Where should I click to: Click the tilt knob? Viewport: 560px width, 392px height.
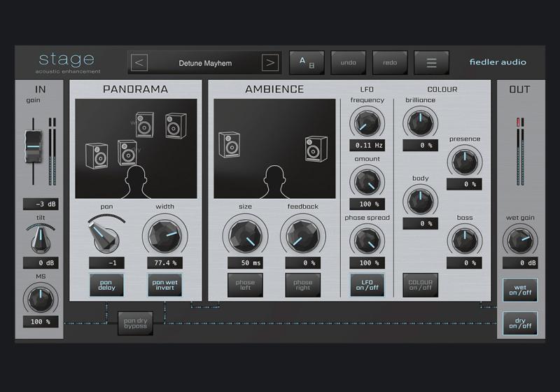[x=41, y=239]
